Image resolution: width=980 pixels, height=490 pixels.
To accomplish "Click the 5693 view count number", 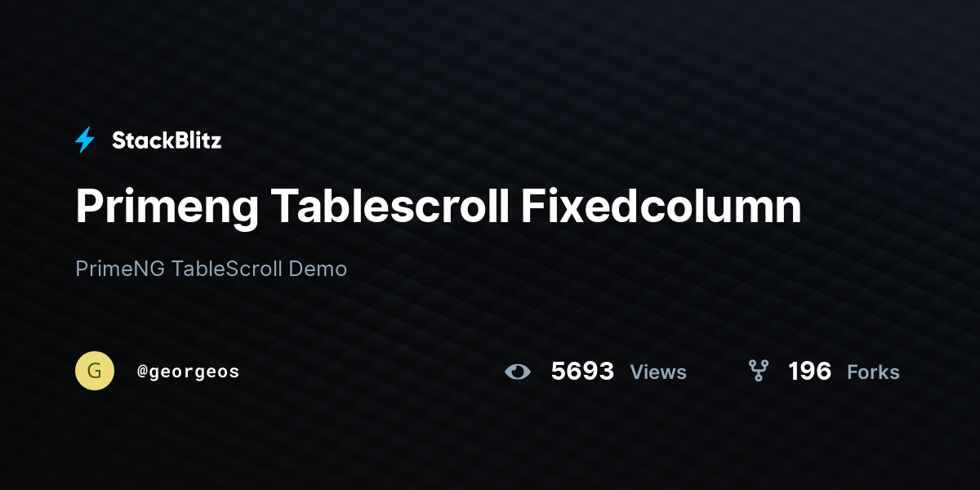I will pyautogui.click(x=582, y=372).
